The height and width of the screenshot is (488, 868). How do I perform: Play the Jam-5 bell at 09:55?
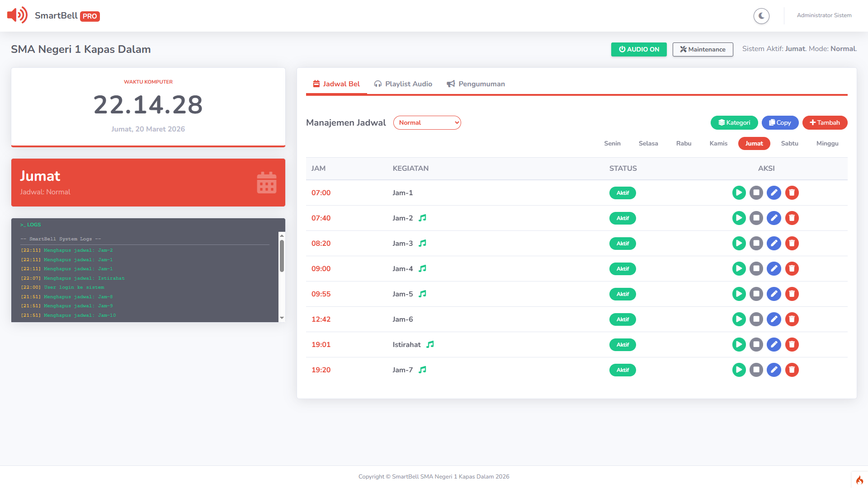pyautogui.click(x=739, y=294)
